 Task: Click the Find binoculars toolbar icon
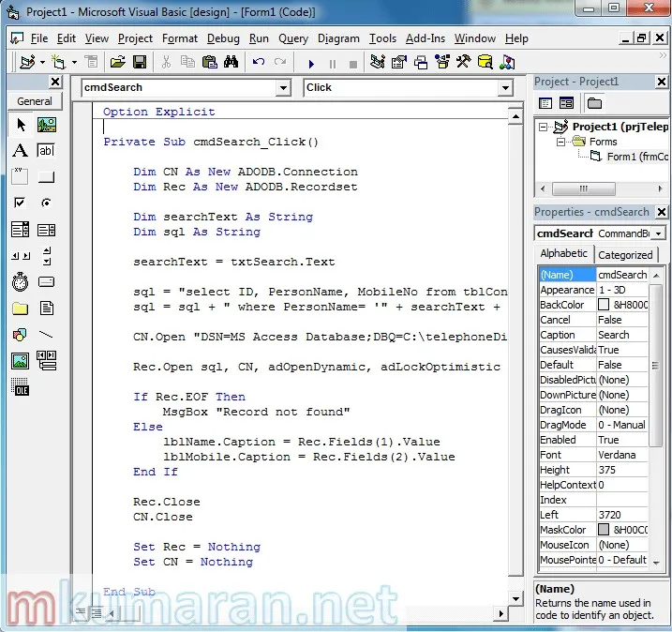[231, 62]
